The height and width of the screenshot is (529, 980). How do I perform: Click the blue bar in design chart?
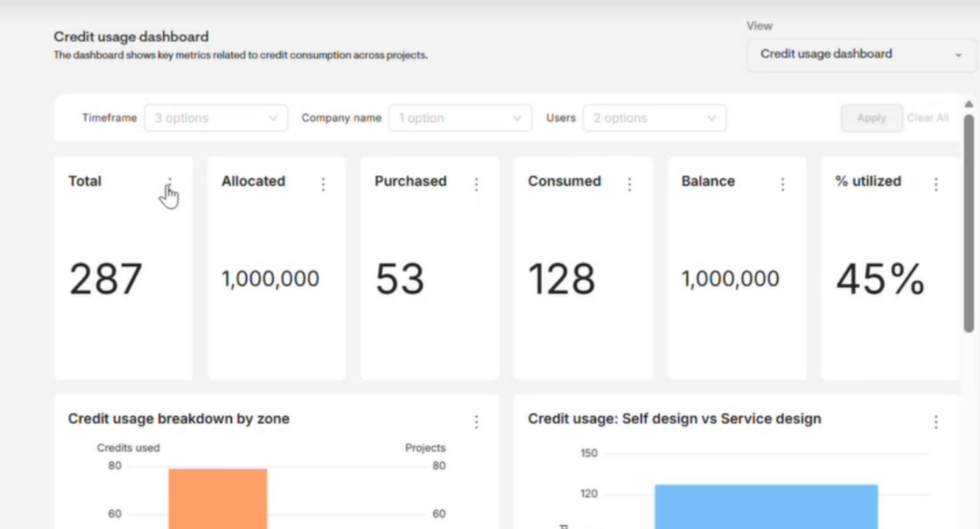(x=766, y=507)
